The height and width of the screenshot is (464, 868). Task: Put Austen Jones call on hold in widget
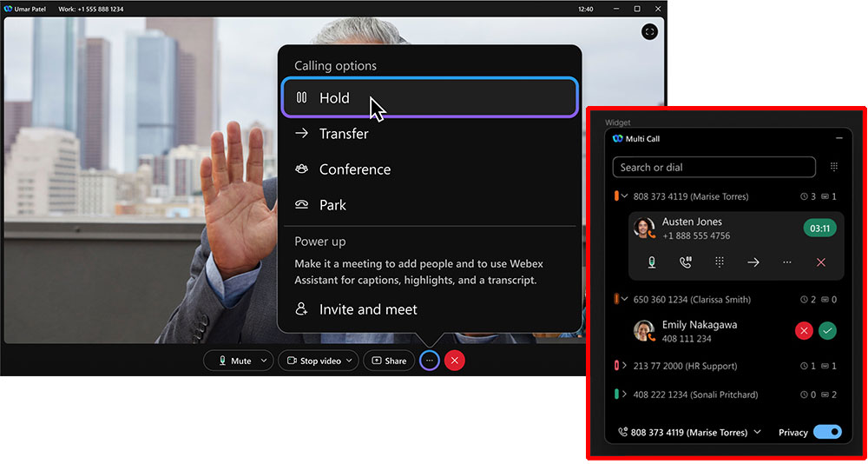click(685, 262)
